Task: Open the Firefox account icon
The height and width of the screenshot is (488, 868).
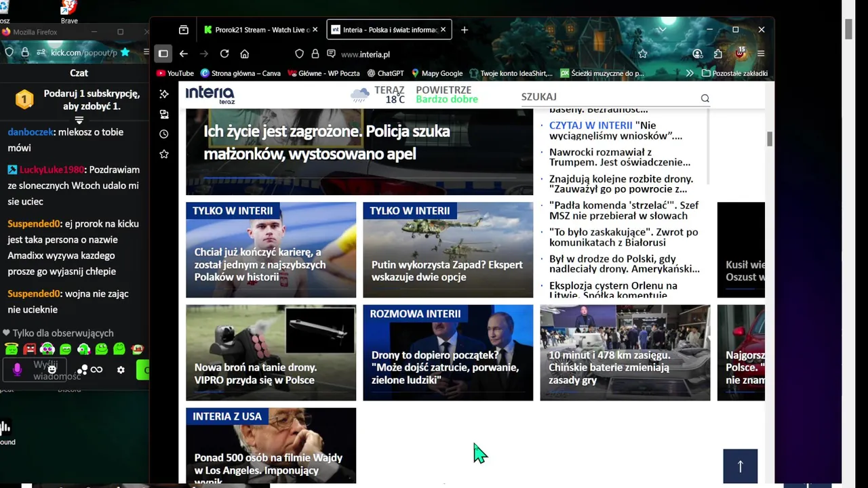Action: [698, 54]
